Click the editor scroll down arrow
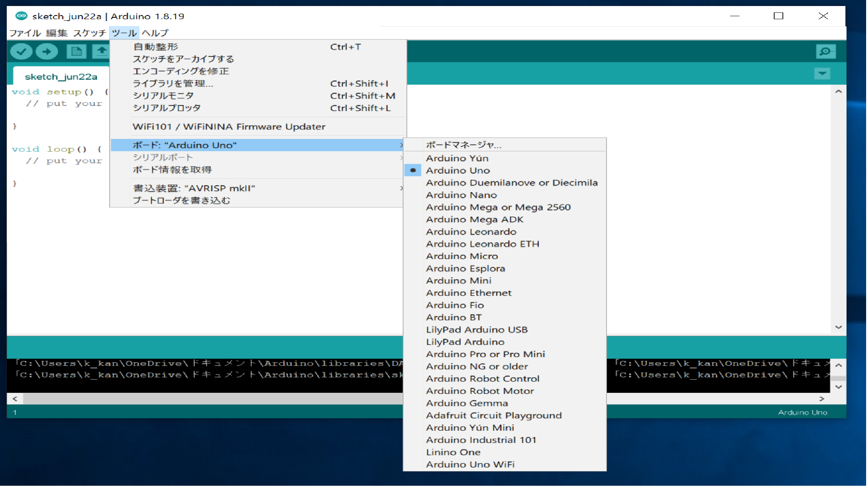 [x=839, y=327]
